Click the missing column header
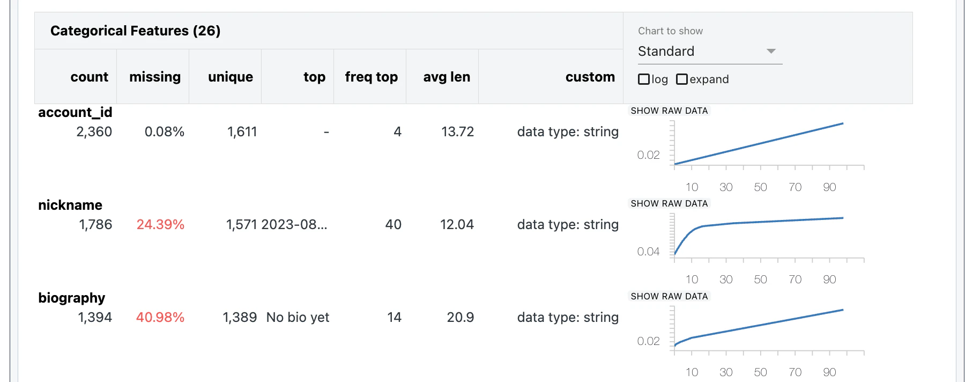 155,77
